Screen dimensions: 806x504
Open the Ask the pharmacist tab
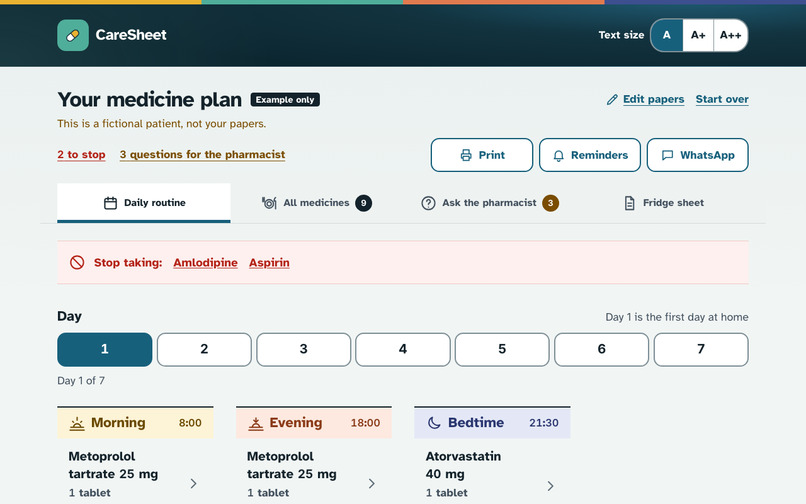(489, 203)
